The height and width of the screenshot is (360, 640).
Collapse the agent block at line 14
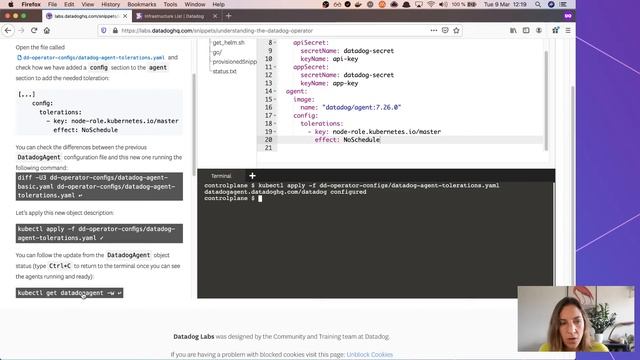[x=275, y=91]
